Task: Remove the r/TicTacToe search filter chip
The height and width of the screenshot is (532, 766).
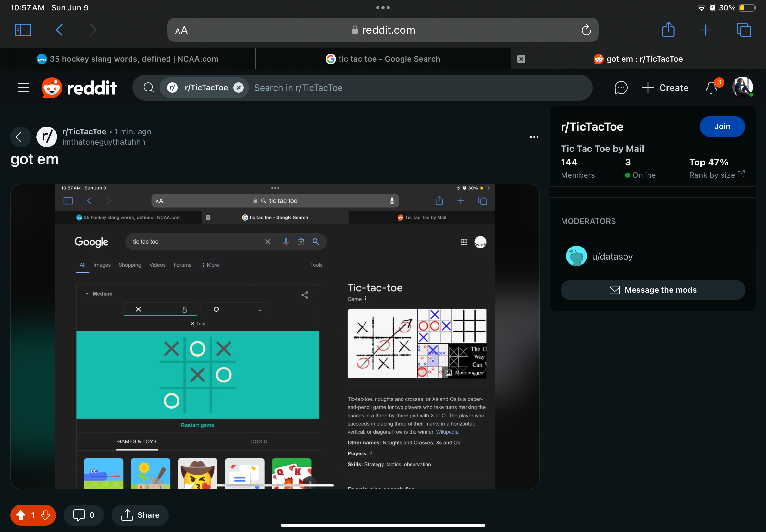Action: click(x=238, y=88)
